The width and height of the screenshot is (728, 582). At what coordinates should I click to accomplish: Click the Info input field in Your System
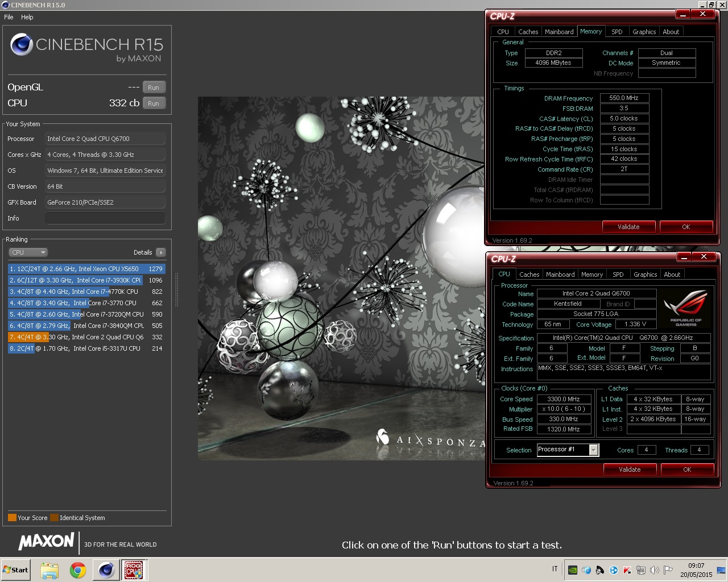coord(105,218)
